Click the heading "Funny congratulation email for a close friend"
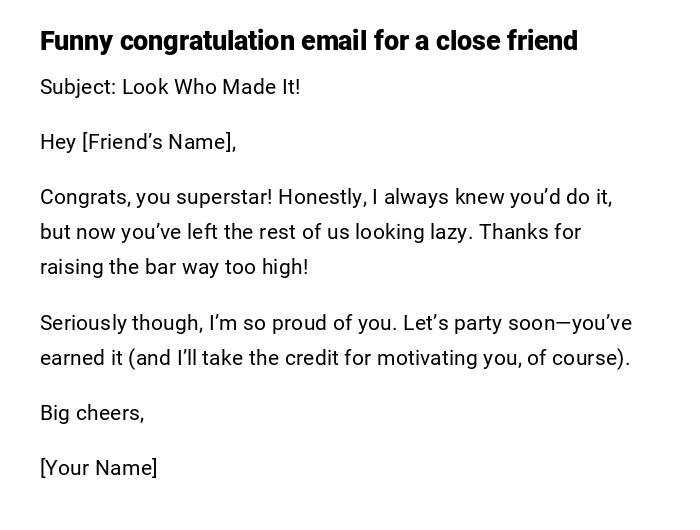 [x=308, y=41]
